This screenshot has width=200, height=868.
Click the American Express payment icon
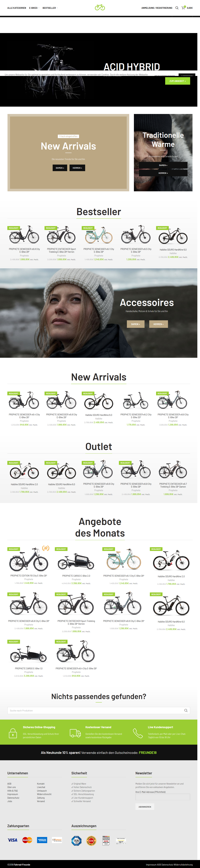42,840
